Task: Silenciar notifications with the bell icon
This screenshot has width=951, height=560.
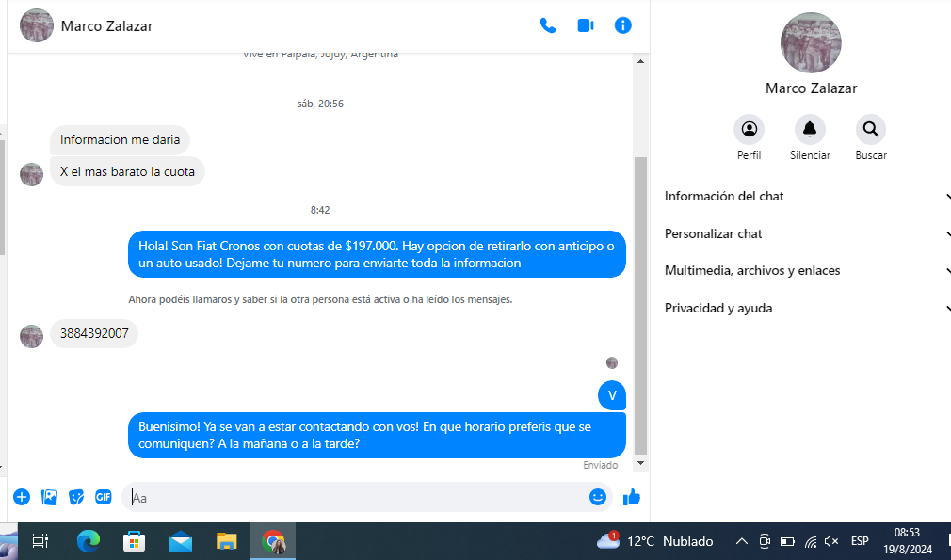Action: (810, 130)
